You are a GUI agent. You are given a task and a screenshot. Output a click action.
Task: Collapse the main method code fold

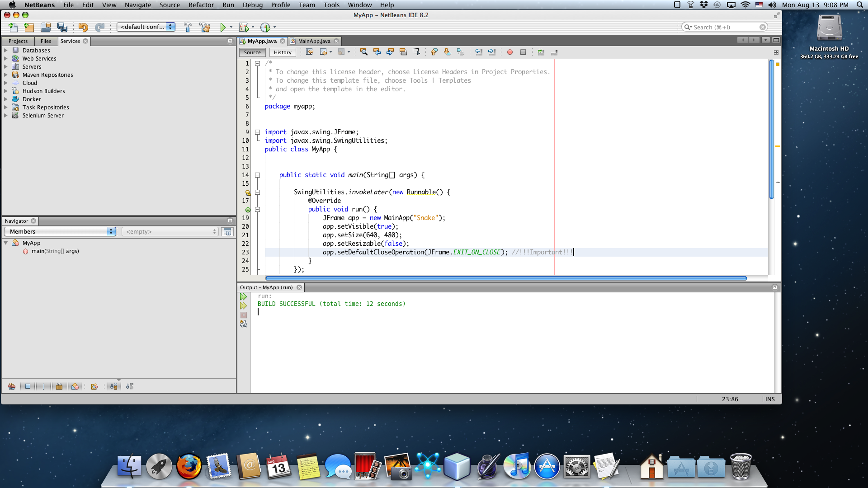coord(257,175)
